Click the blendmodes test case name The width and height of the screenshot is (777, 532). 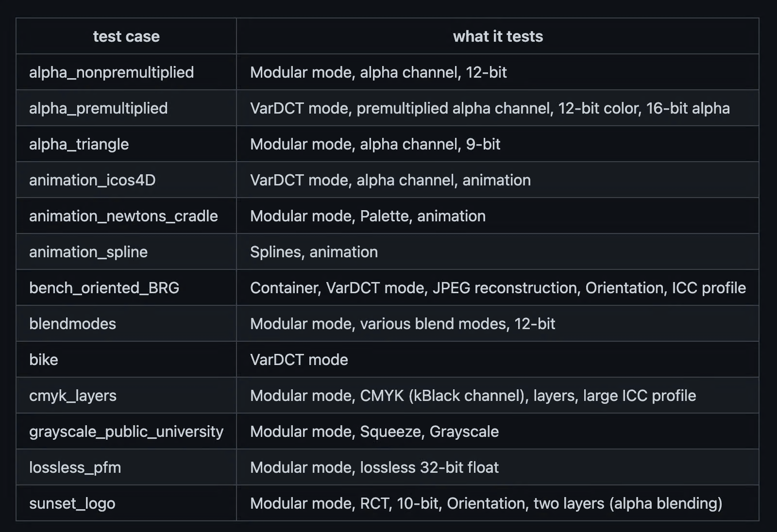point(73,324)
